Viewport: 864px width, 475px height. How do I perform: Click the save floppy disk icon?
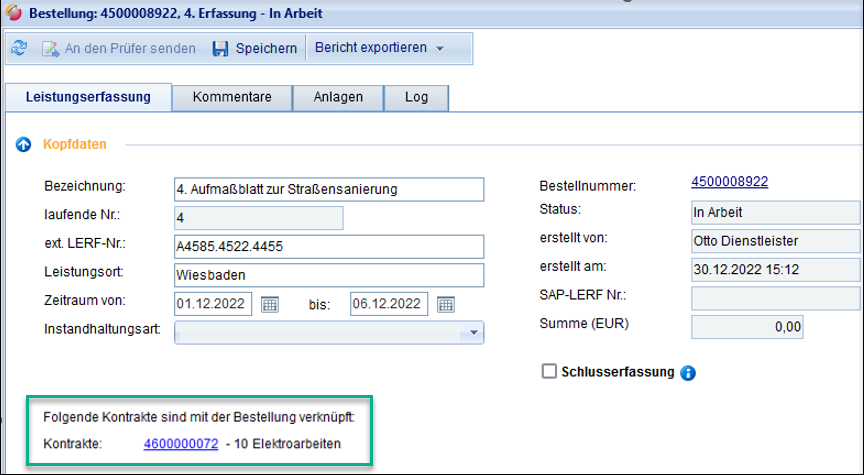coord(220,48)
